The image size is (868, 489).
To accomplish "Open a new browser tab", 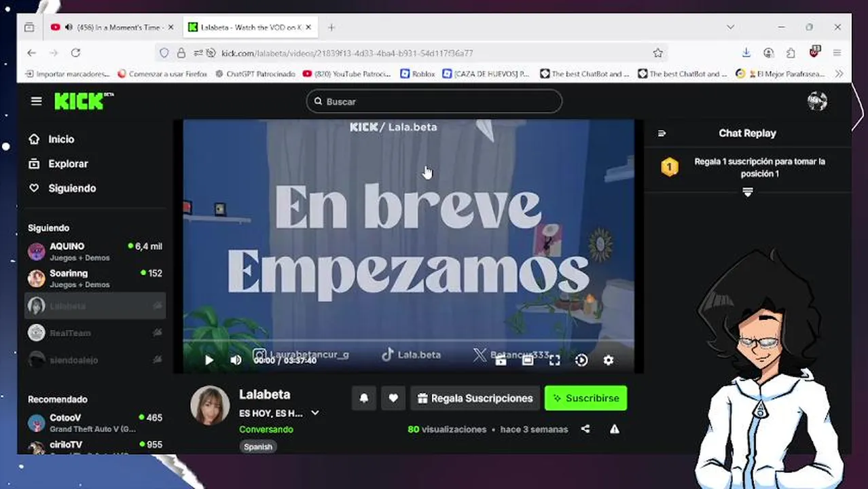I will 331,27.
